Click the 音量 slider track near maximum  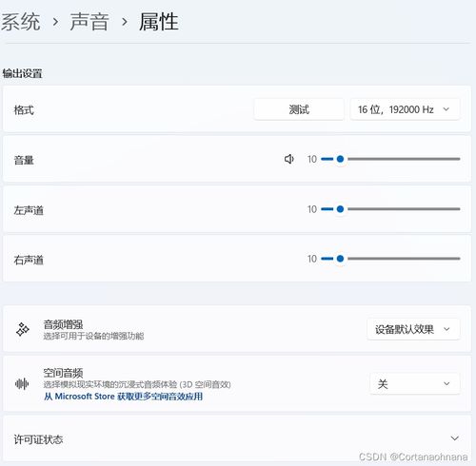tap(455, 159)
